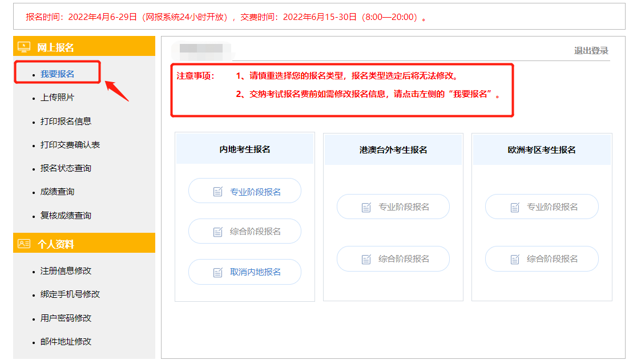
Task: Click 退出登录 to log out
Action: [591, 51]
